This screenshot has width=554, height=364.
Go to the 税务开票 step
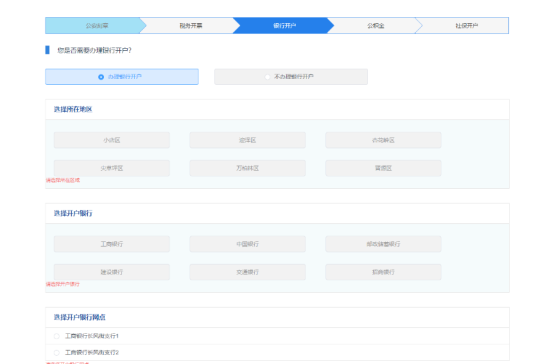click(191, 25)
